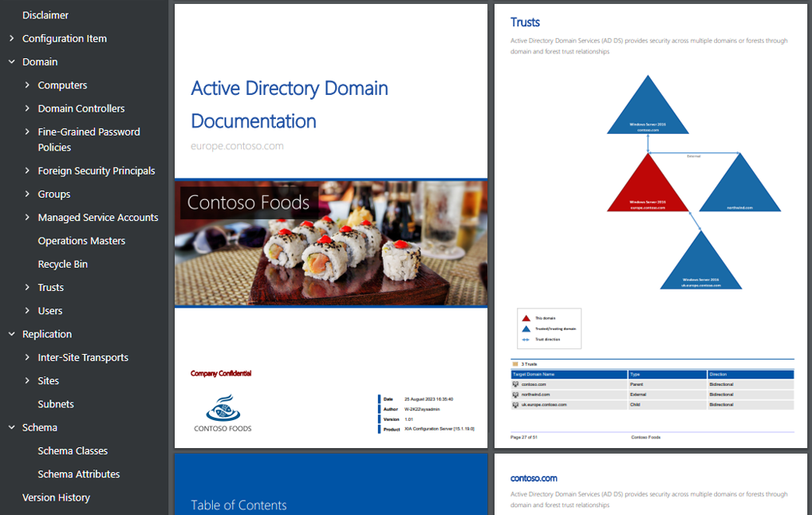812x515 pixels.
Task: Collapse the Replication section chevron
Action: click(x=12, y=334)
